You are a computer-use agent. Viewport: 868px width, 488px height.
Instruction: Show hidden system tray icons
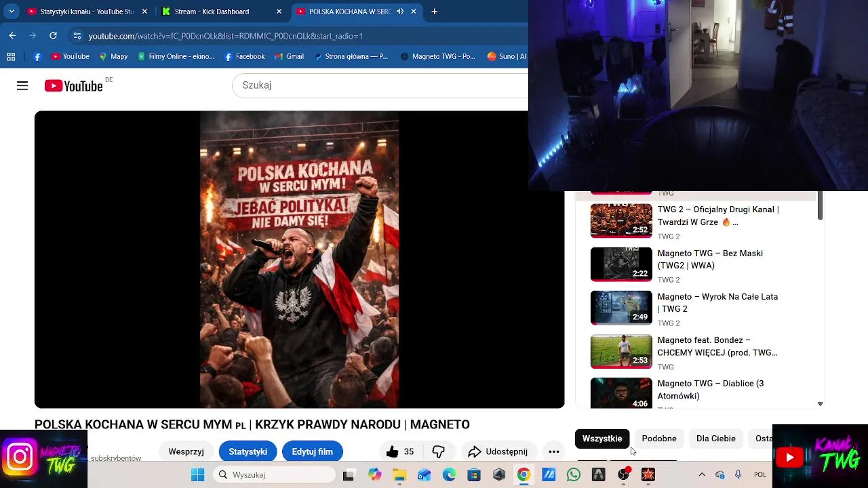702,475
